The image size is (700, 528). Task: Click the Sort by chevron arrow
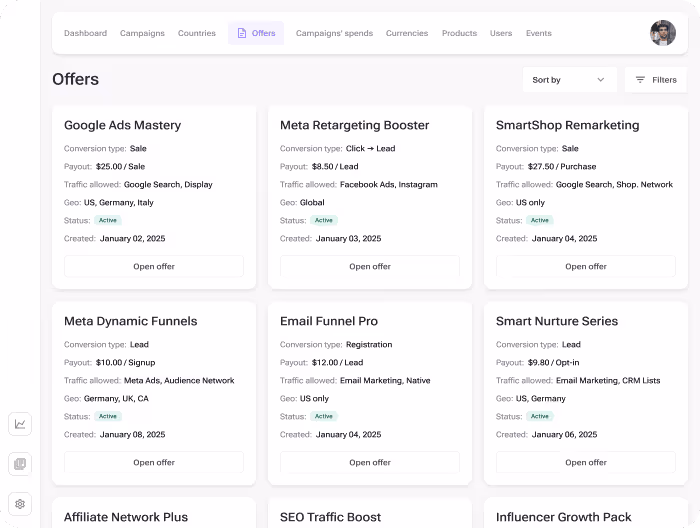click(x=600, y=80)
